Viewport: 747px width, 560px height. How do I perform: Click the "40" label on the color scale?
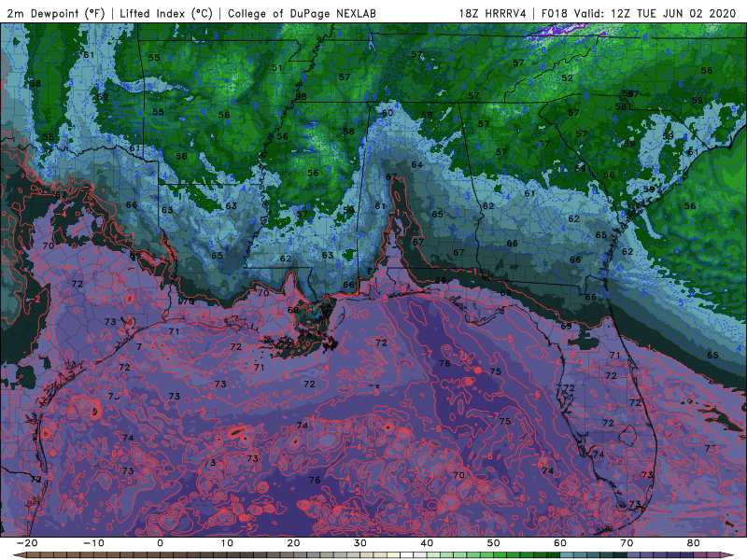(427, 543)
